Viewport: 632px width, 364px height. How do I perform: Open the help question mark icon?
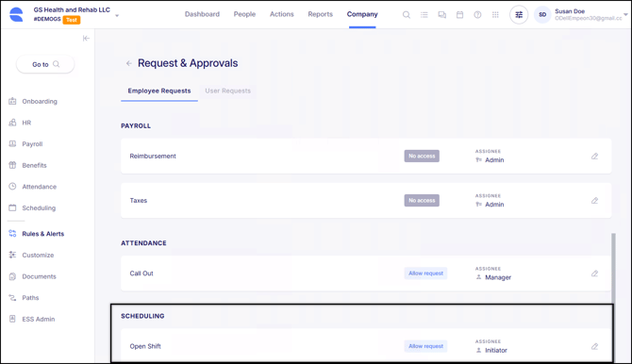(477, 15)
